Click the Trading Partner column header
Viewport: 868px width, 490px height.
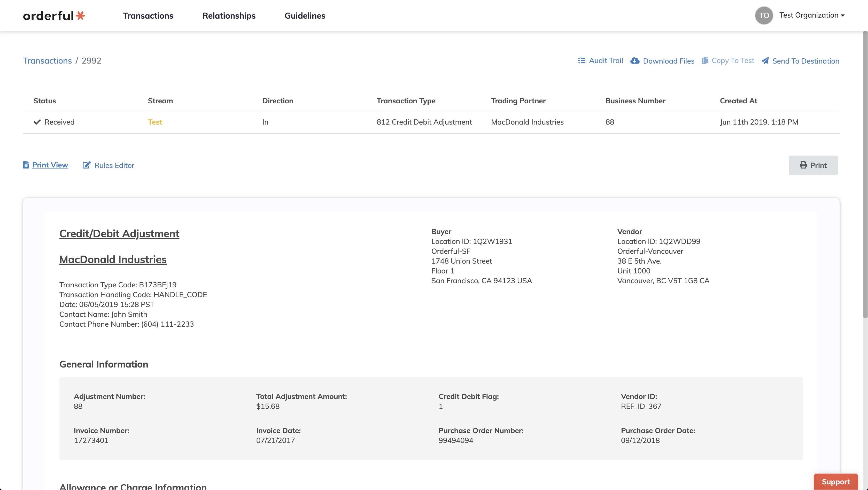pos(518,101)
